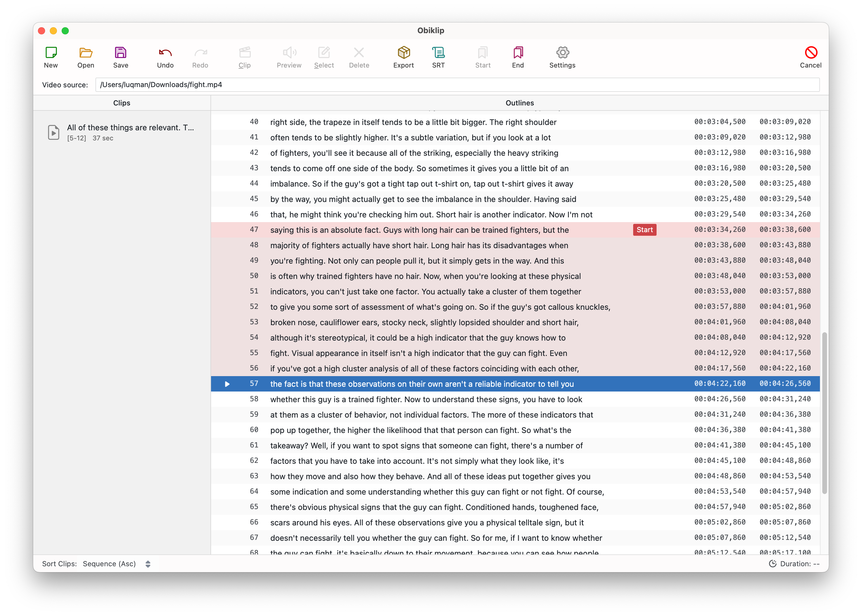Viewport: 862px width, 616px height.
Task: Click the Clips column header
Action: [x=122, y=103]
